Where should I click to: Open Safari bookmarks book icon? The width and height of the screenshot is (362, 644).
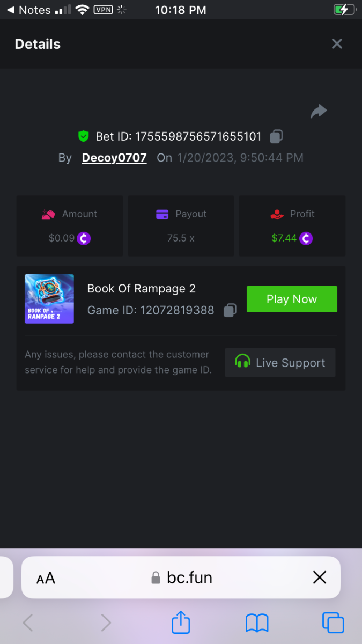257,623
